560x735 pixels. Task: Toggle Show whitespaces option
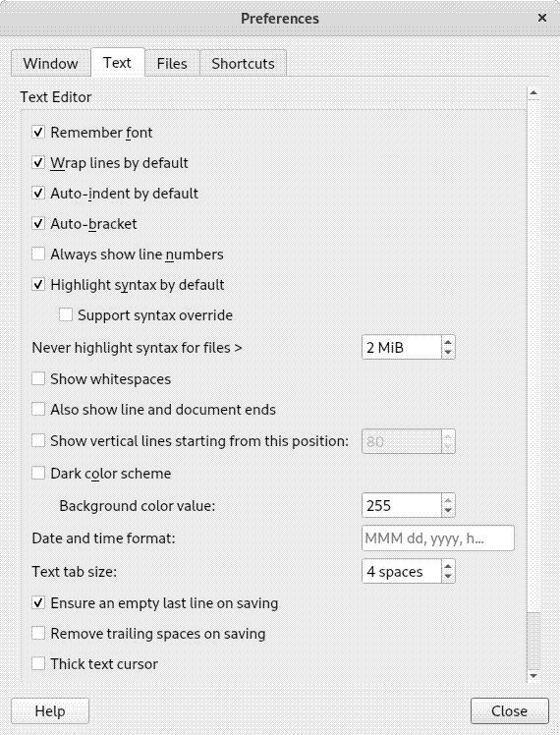pos(38,378)
